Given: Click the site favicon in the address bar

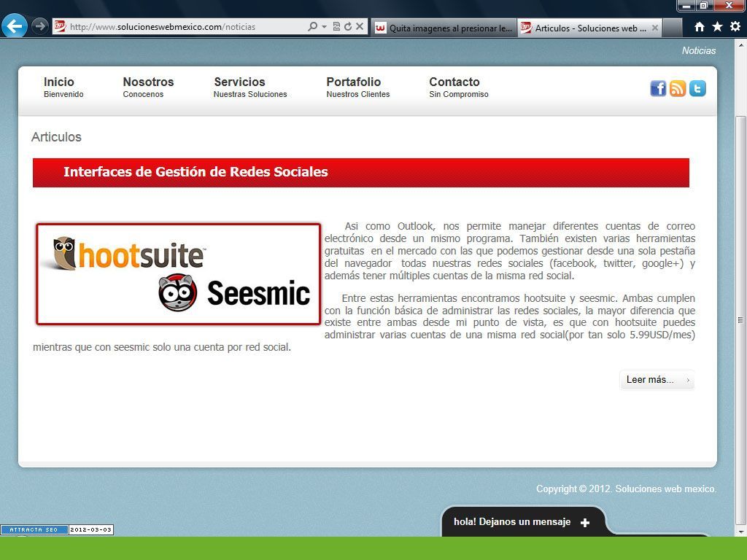Looking at the screenshot, I should click(x=60, y=27).
